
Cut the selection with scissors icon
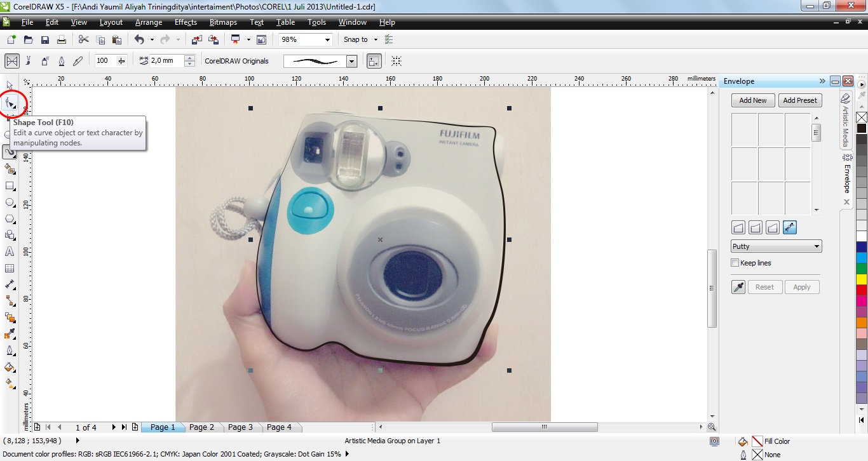pyautogui.click(x=83, y=39)
